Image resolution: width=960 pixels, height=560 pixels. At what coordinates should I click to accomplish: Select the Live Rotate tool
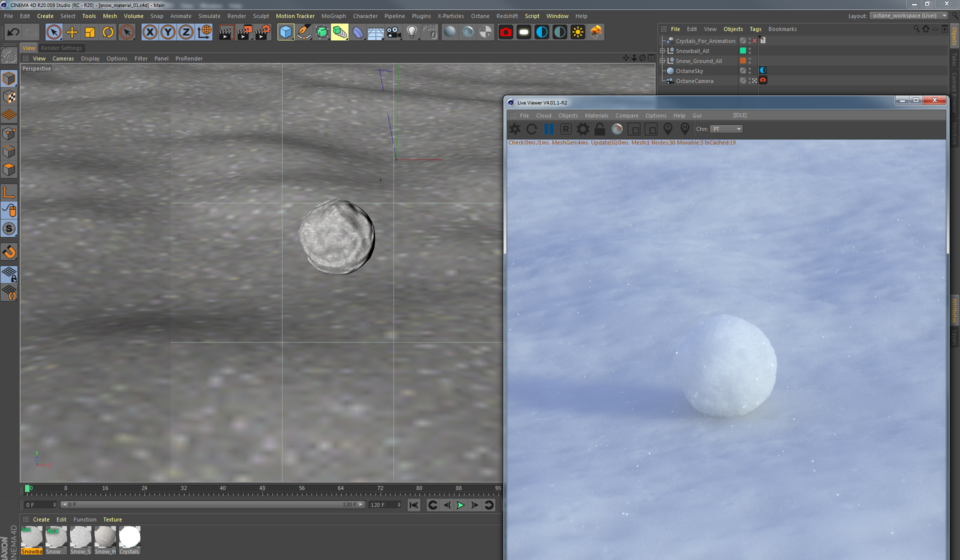click(x=108, y=31)
